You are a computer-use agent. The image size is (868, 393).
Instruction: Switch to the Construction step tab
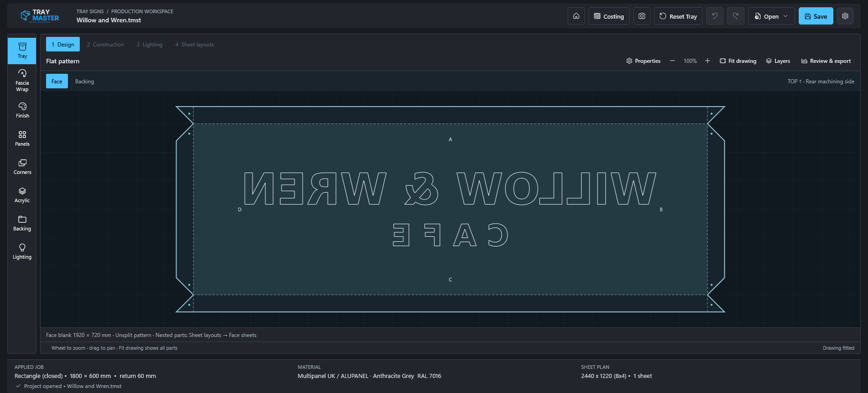click(105, 44)
